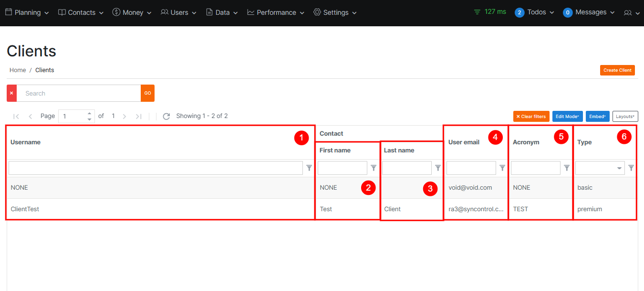Open the Edit Mode dropdown
The image size is (644, 291).
[567, 116]
